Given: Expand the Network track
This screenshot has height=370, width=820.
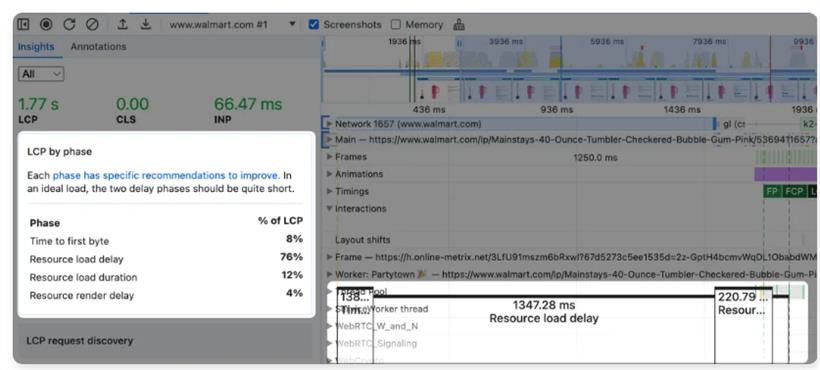Looking at the screenshot, I should pos(329,124).
